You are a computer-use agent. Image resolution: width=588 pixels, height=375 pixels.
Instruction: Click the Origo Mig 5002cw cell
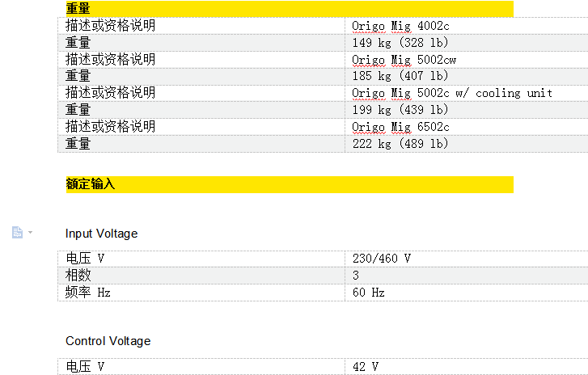point(404,59)
